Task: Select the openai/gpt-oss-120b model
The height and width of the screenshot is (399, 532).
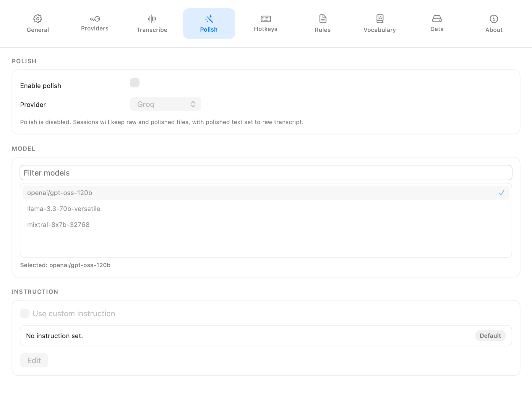Action: (266, 193)
